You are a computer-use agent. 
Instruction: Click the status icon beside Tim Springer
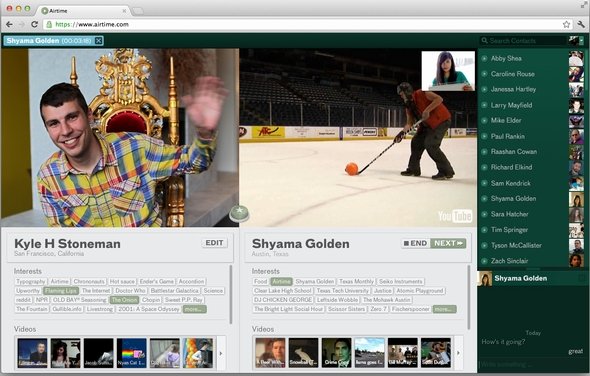[x=484, y=230]
